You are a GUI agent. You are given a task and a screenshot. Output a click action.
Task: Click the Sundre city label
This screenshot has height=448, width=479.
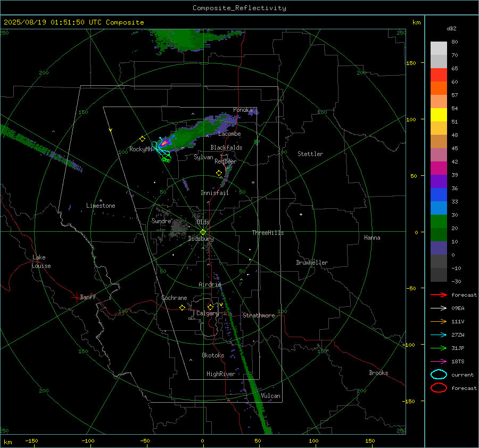tap(161, 221)
